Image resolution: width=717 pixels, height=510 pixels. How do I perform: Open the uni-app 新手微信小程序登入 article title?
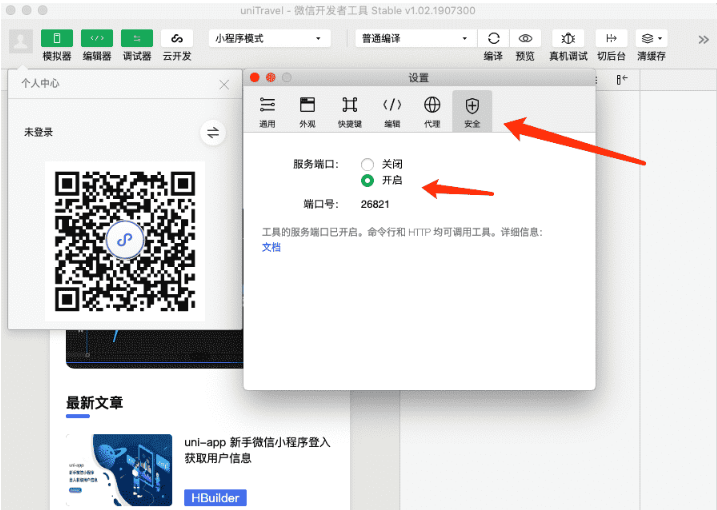[x=257, y=450]
